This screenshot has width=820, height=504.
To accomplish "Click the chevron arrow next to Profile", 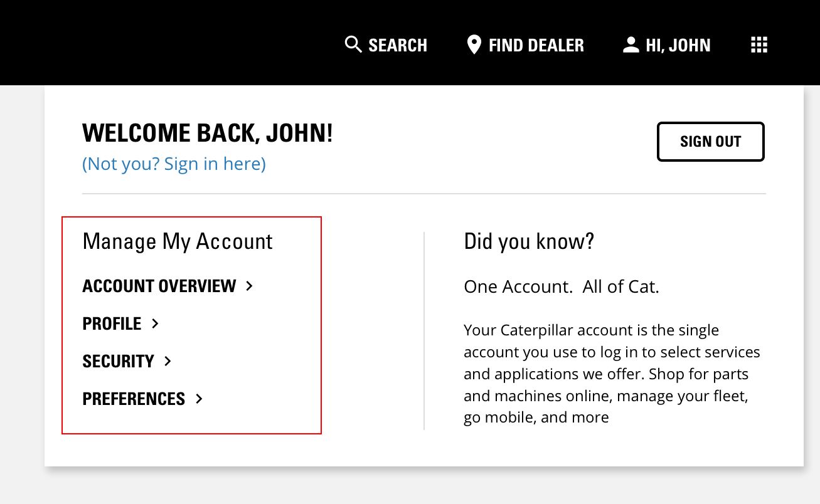I will [x=155, y=323].
